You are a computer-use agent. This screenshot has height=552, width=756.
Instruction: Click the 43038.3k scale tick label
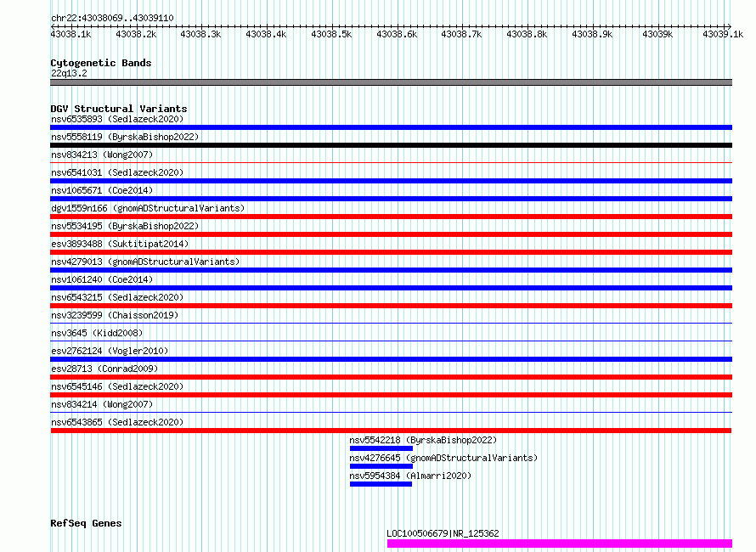click(200, 34)
